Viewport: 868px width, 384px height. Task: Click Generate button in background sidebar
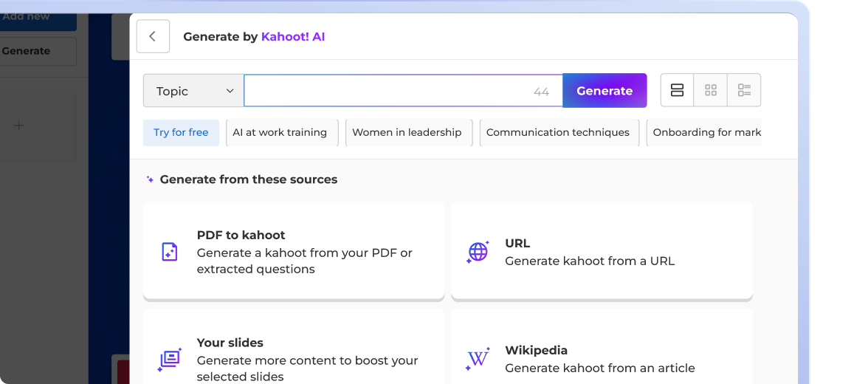tap(37, 51)
